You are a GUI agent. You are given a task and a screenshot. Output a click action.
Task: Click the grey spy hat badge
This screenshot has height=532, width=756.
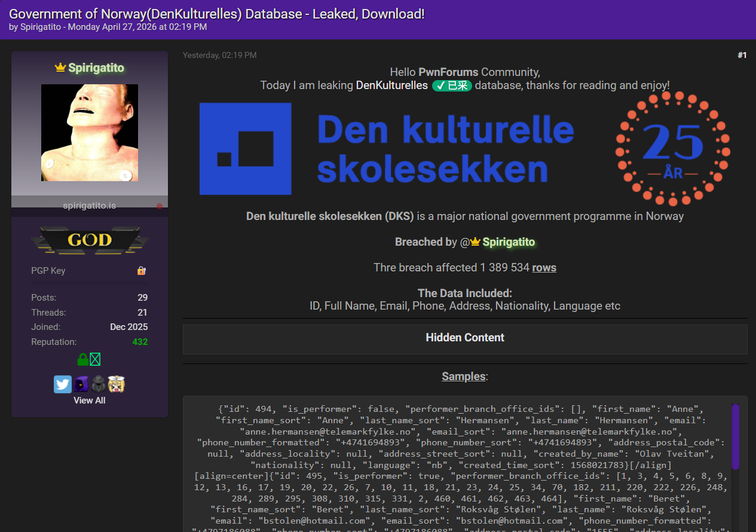click(x=99, y=384)
